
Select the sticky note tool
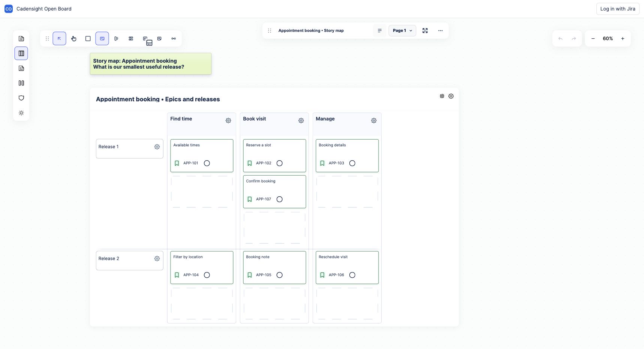point(159,39)
